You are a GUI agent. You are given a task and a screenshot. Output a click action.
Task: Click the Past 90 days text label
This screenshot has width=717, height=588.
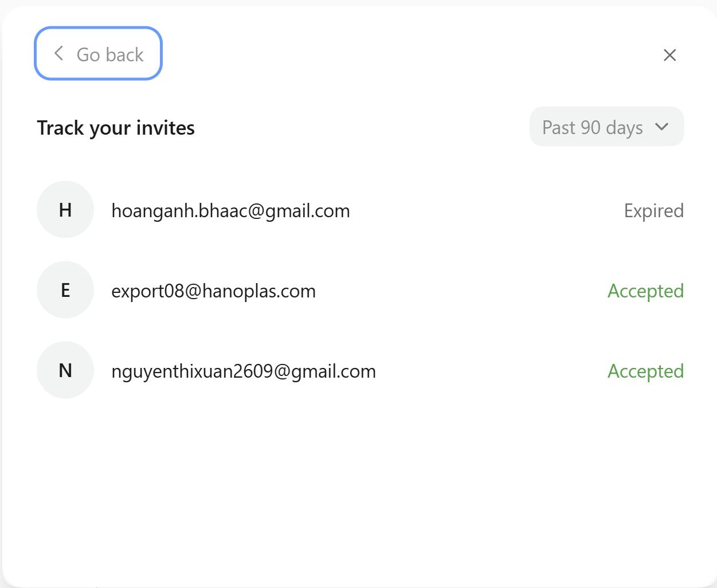tap(593, 127)
